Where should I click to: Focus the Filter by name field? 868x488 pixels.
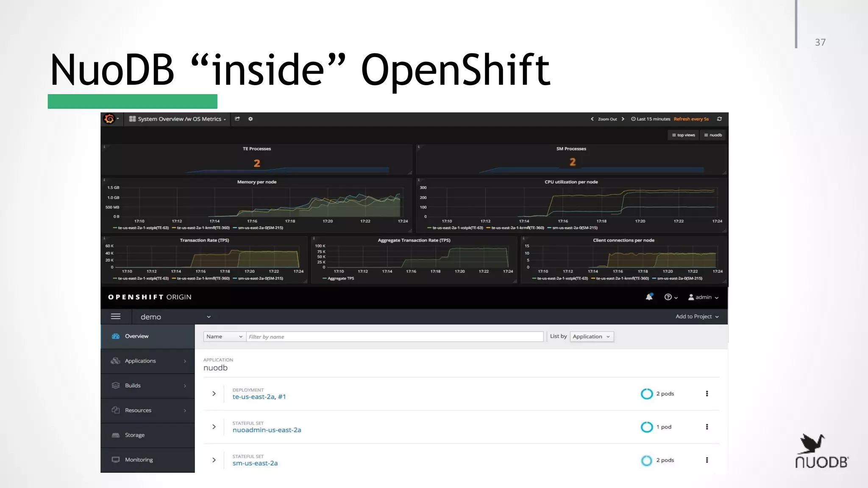(395, 336)
